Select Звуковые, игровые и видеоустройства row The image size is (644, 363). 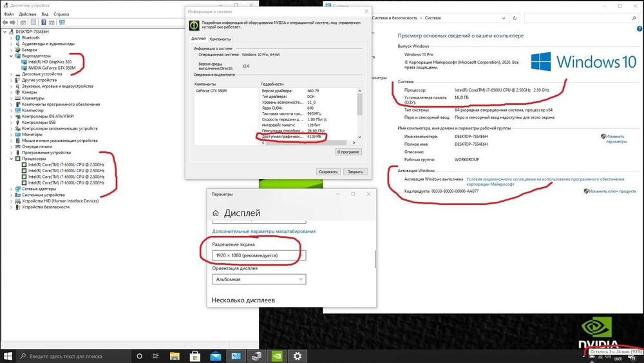tap(57, 86)
